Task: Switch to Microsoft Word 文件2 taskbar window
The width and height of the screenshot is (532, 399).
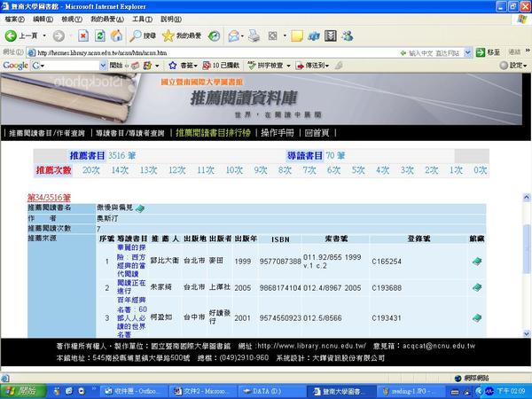Action: pos(203,391)
